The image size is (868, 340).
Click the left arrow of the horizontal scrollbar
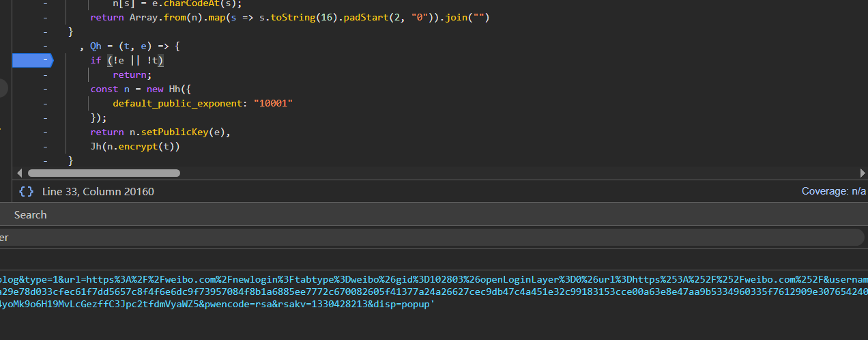pos(19,173)
